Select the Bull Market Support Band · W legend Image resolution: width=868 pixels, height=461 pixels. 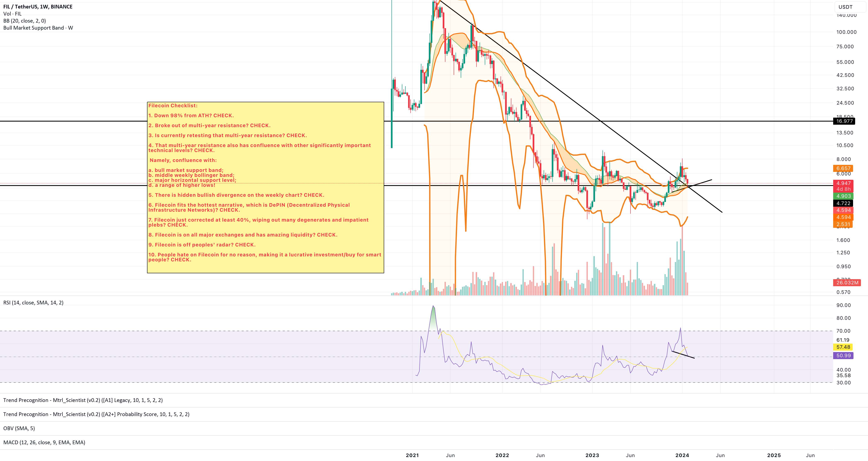click(x=38, y=28)
